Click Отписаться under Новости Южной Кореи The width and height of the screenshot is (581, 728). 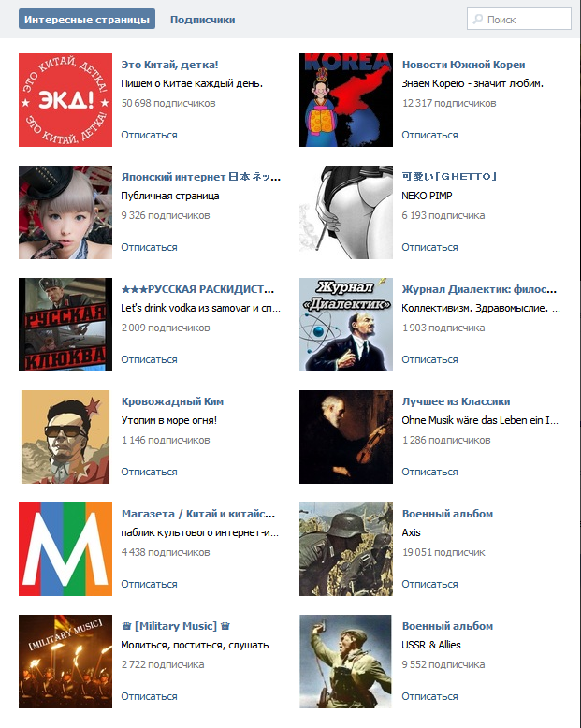[429, 135]
